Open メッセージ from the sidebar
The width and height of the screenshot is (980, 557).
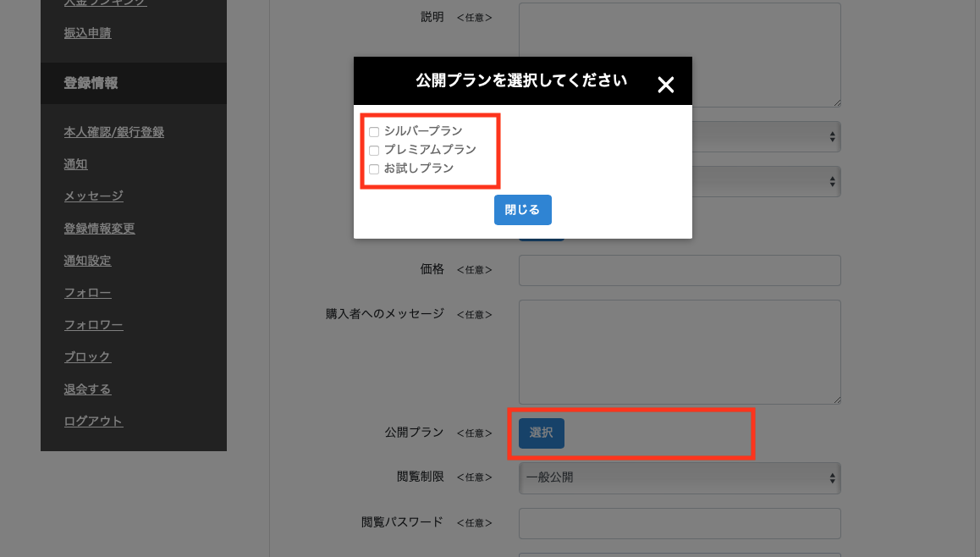(93, 196)
